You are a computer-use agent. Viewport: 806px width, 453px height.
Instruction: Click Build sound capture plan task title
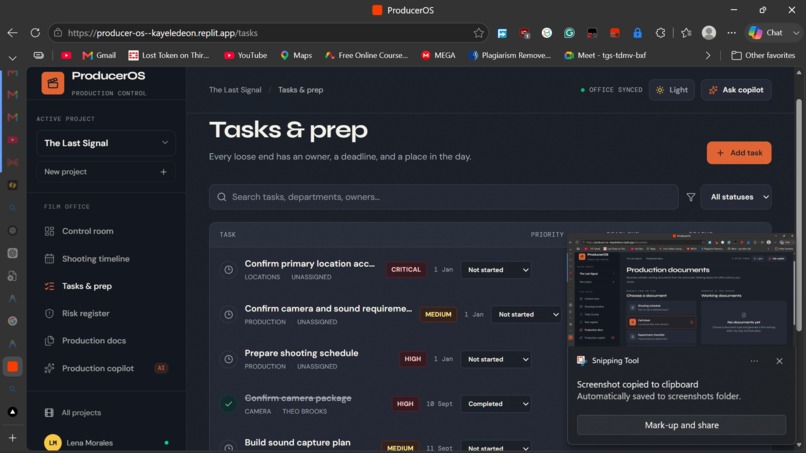pyautogui.click(x=298, y=442)
